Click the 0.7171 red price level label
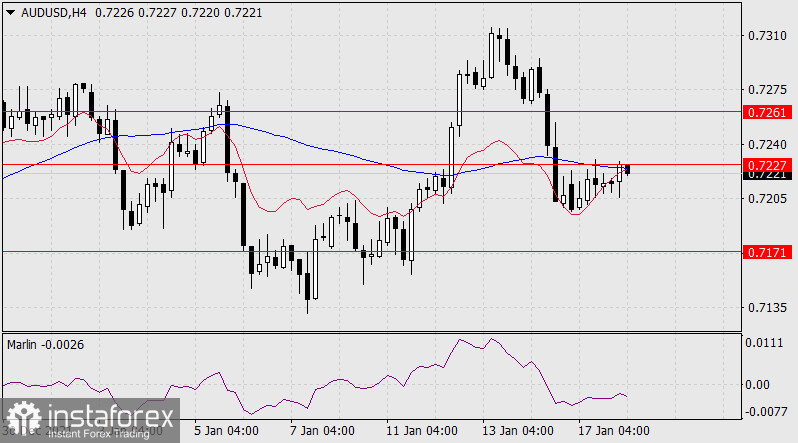 point(767,252)
